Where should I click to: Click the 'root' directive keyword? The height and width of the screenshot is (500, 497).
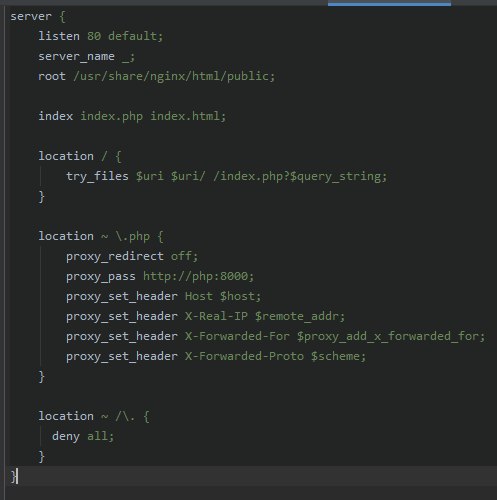coord(52,76)
